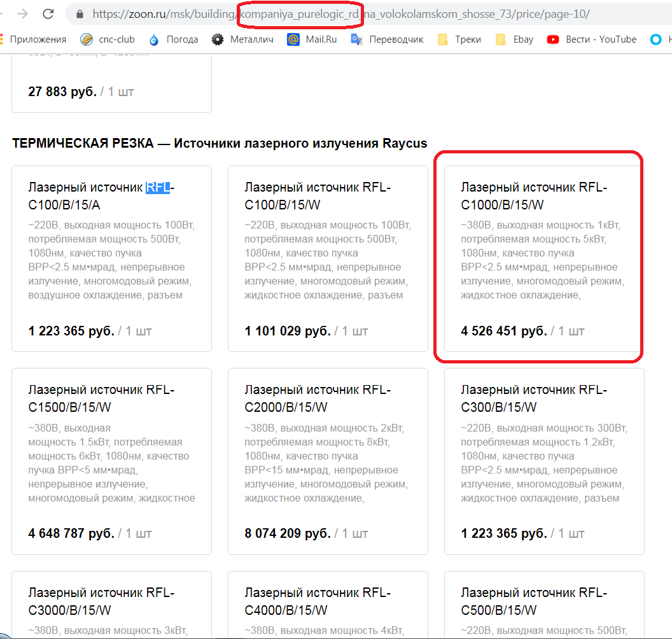Open the RFL-C3000/B/15/W laser source card
The image size is (672, 639).
pos(111,605)
